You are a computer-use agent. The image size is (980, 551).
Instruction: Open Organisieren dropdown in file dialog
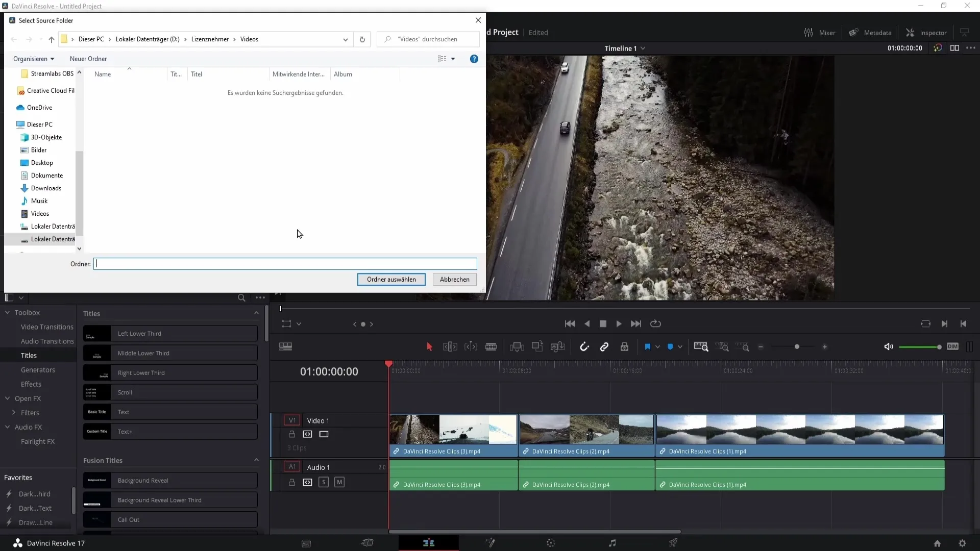(x=33, y=59)
